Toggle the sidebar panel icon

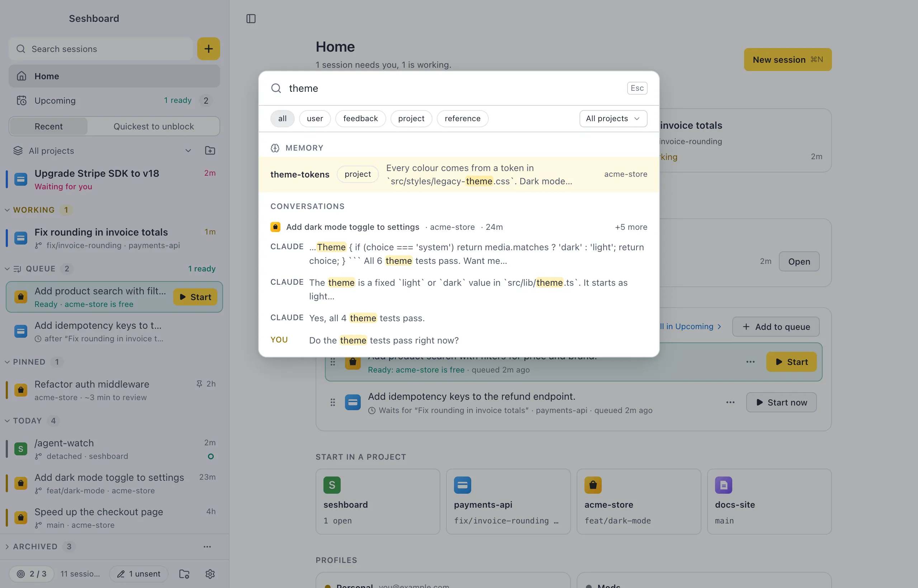coord(251,19)
